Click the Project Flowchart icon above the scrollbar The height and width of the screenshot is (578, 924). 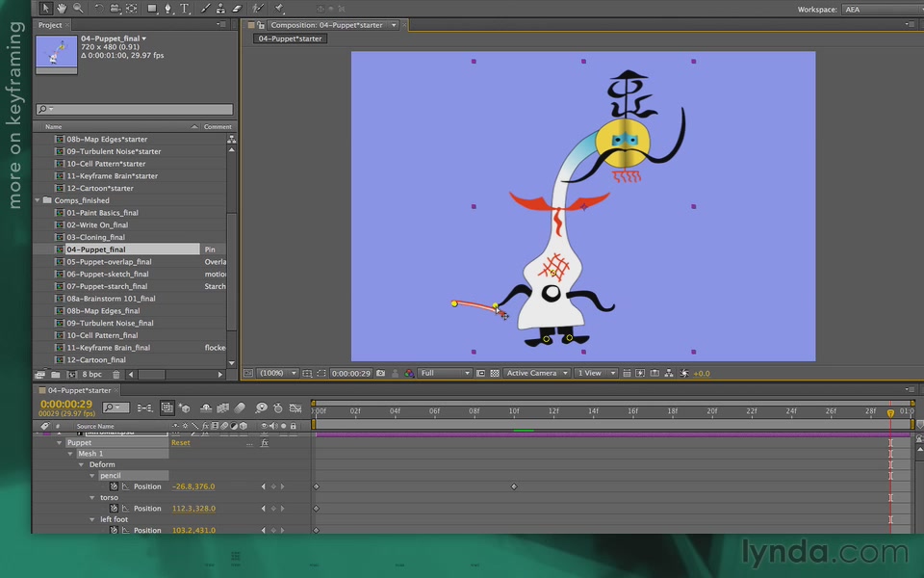[232, 139]
